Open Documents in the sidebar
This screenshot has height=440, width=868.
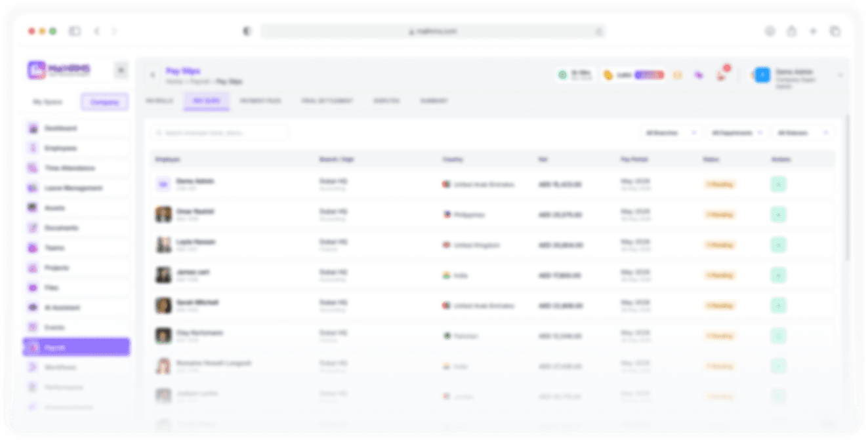[x=76, y=228]
